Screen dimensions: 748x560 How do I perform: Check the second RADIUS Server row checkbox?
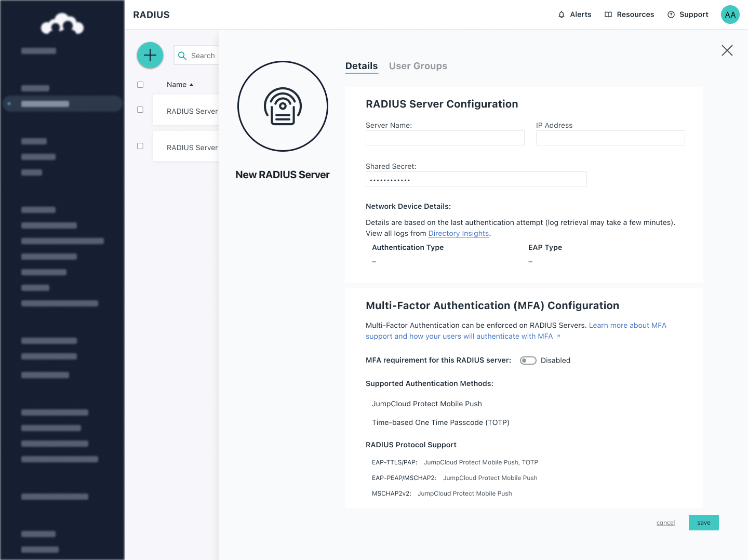(140, 146)
